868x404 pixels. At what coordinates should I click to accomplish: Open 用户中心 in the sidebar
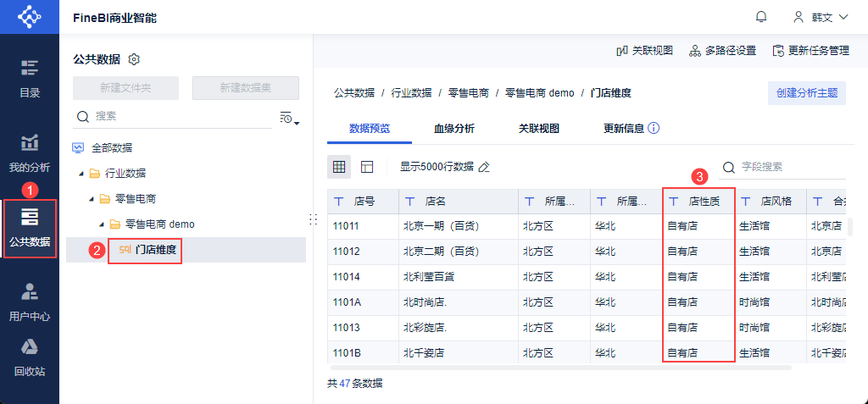pyautogui.click(x=30, y=302)
